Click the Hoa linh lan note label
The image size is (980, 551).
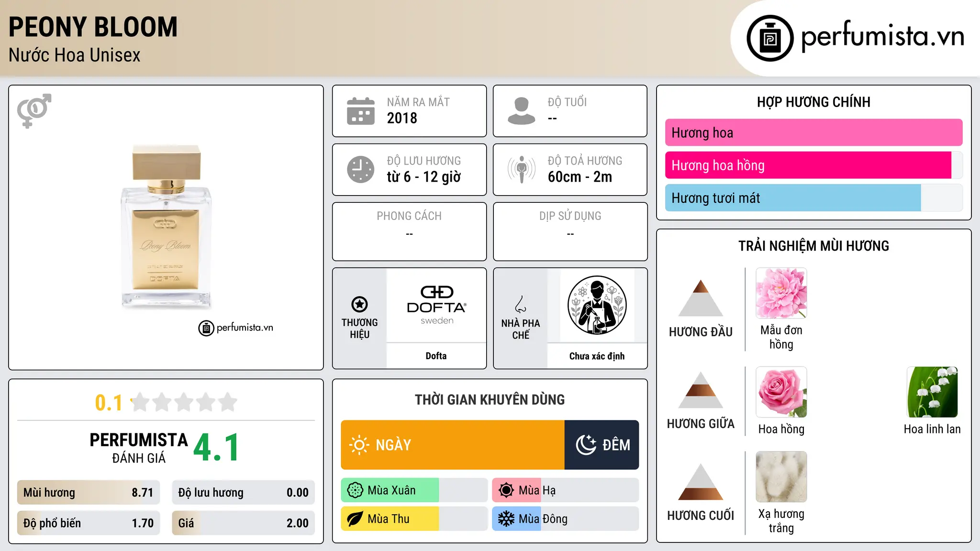tap(932, 429)
